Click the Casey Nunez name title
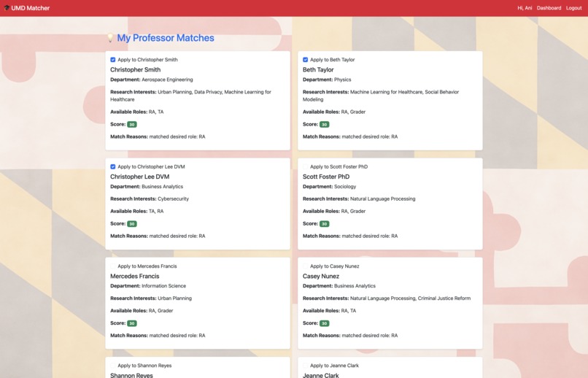This screenshot has height=378, width=588. (320, 276)
